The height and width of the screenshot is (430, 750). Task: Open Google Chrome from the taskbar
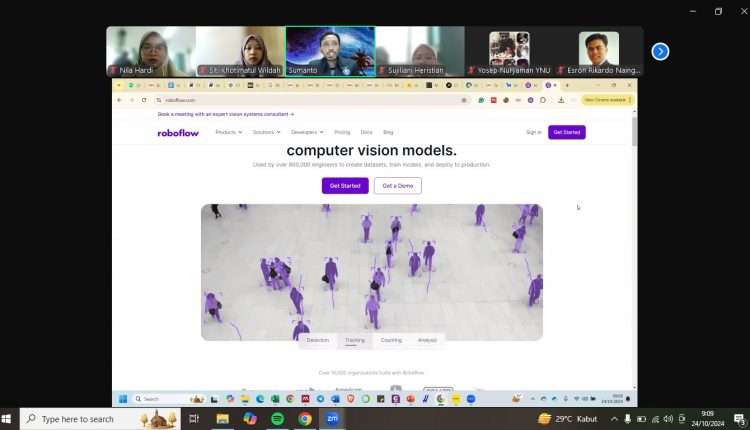coord(305,419)
